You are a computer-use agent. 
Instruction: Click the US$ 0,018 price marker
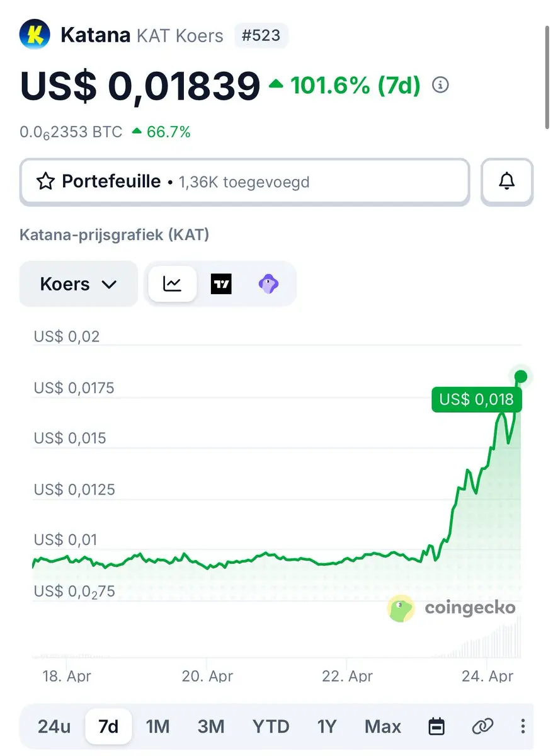click(477, 399)
